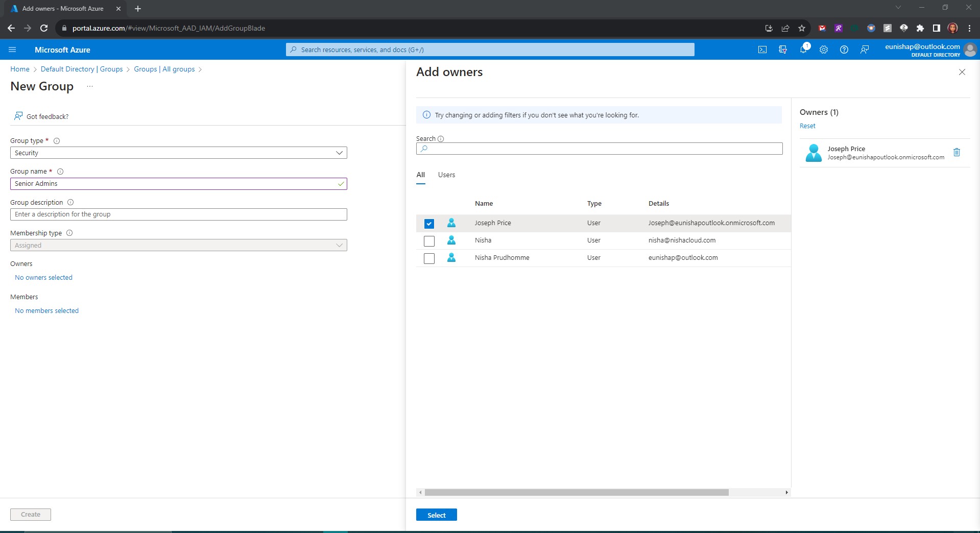Open the Help question mark pane
This screenshot has height=533, width=980.
coord(844,50)
